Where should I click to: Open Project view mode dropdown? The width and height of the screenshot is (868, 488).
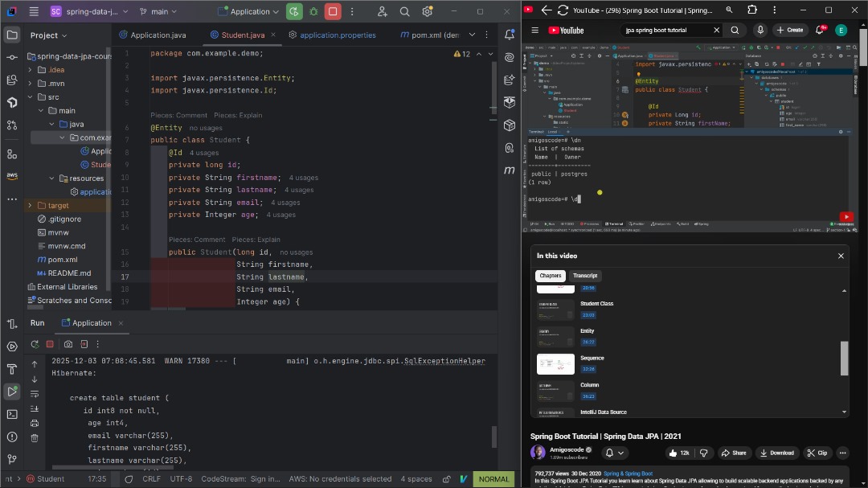pyautogui.click(x=49, y=35)
